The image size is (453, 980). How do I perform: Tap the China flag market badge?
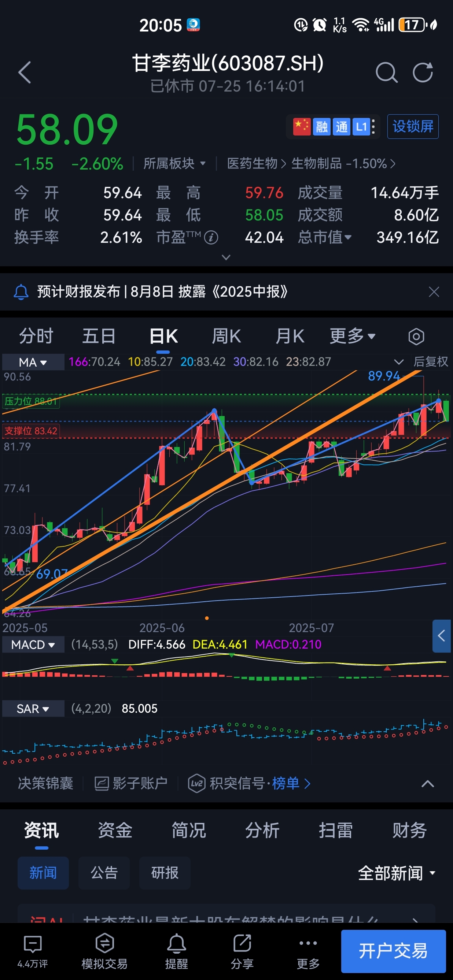point(302,127)
